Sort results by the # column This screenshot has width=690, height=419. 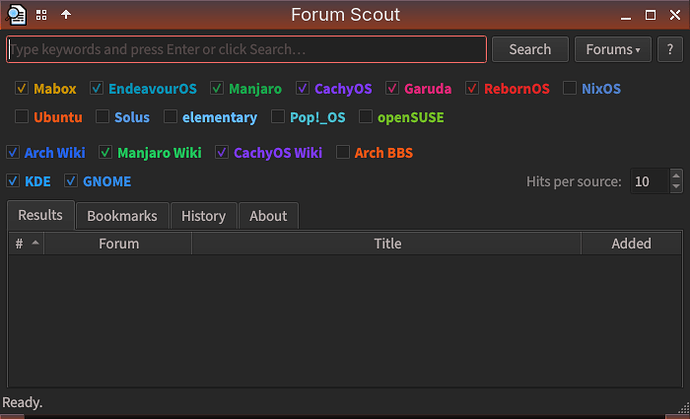coord(26,243)
